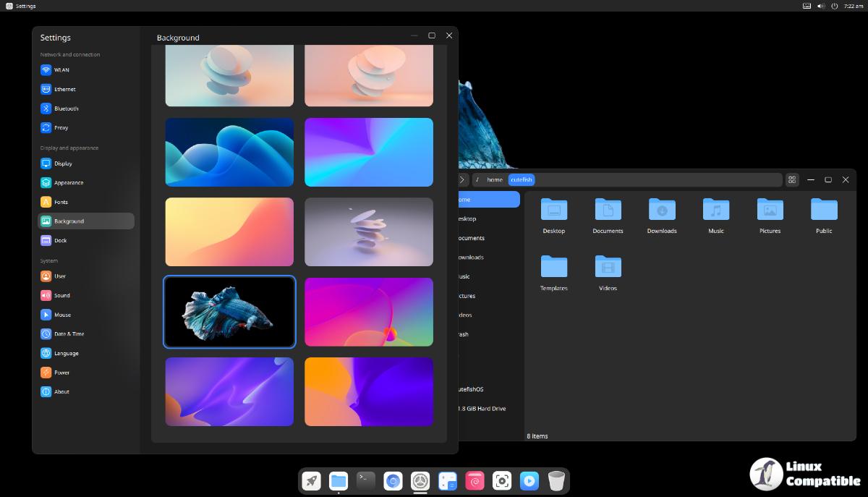Click the volume icon in top bar
This screenshot has width=868, height=497.
pos(821,6)
